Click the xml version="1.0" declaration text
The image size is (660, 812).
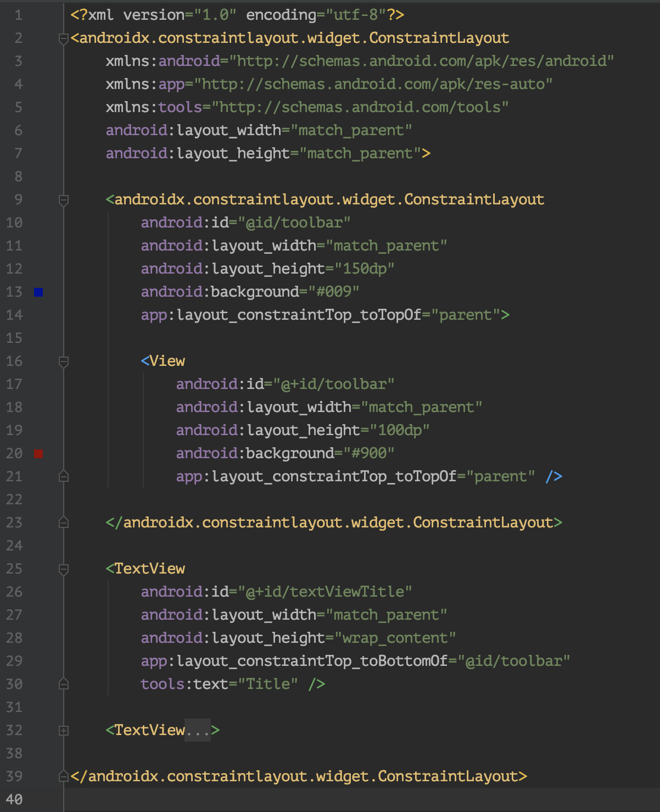(237, 15)
